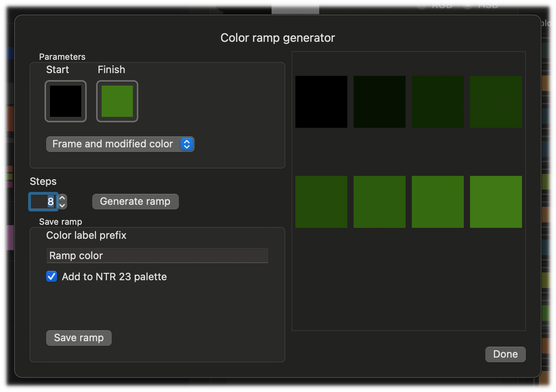Select the brightest green final ramp swatch
556x392 pixels.
[496, 202]
